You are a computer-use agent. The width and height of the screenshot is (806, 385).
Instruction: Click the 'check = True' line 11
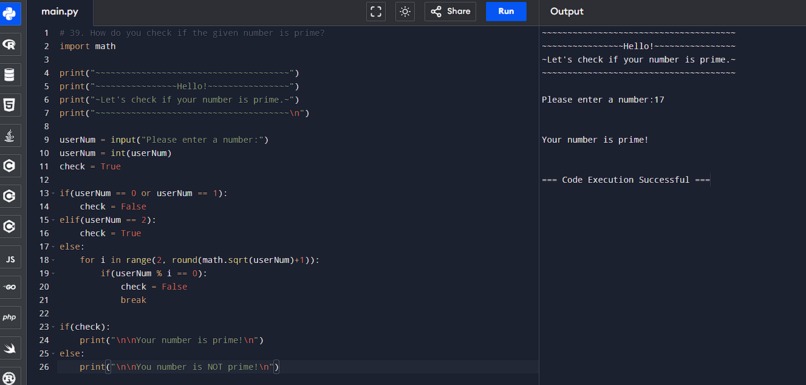point(90,167)
